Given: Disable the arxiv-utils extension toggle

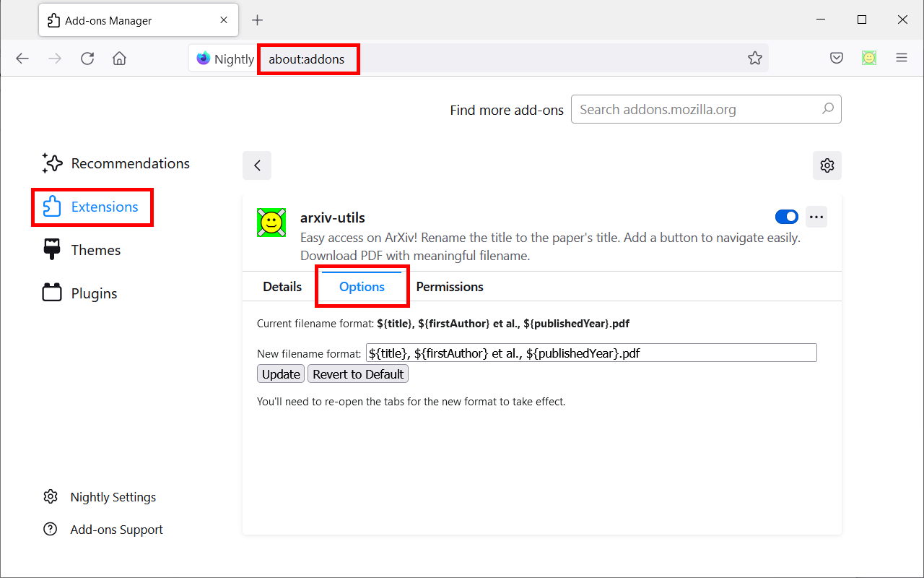Looking at the screenshot, I should [787, 217].
